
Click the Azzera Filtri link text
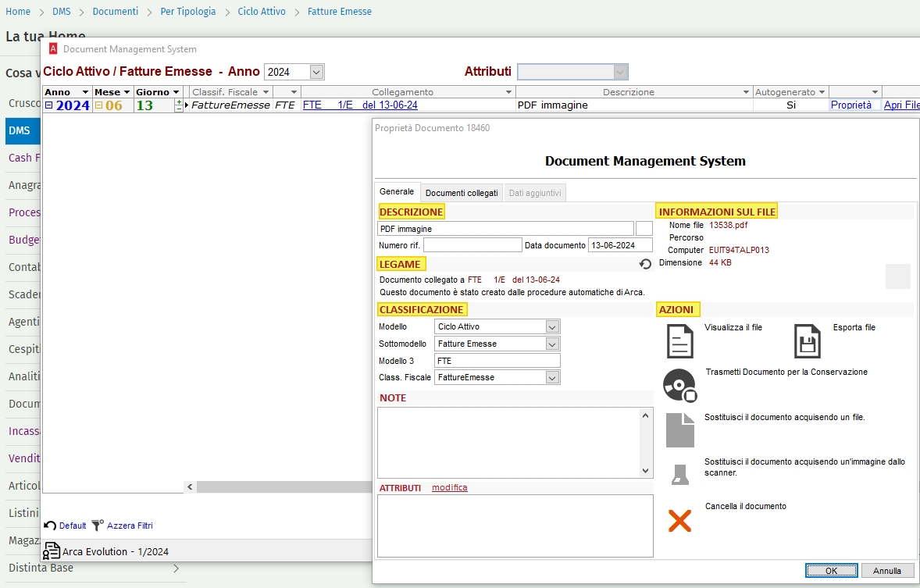click(130, 526)
